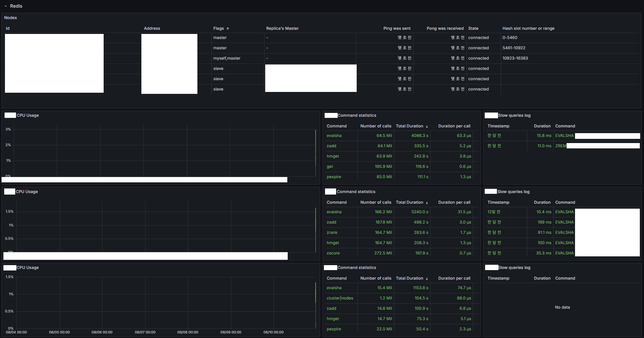Select the zscore command cell

[x=333, y=253]
